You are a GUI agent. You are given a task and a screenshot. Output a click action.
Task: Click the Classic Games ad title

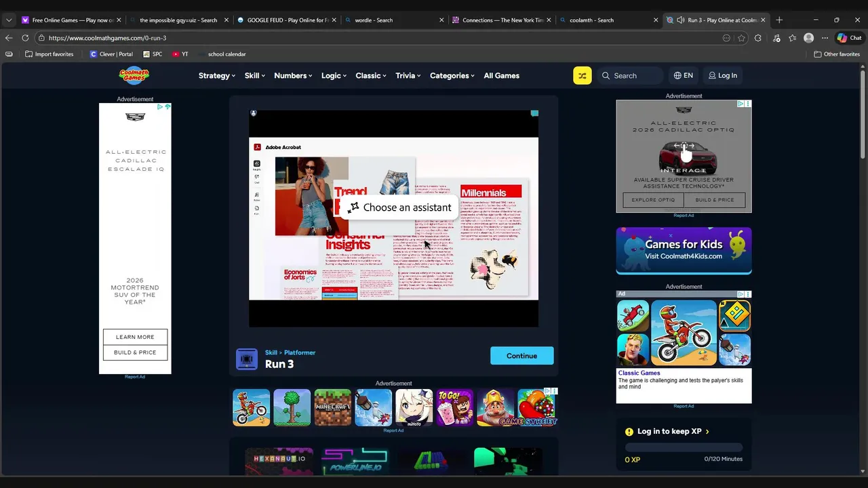coord(639,373)
